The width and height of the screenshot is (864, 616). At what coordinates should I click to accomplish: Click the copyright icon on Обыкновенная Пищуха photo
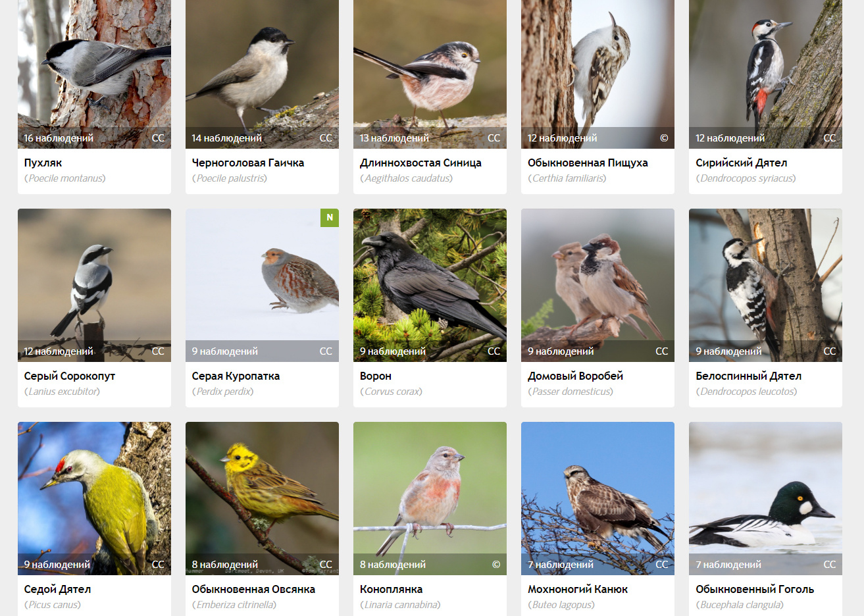pyautogui.click(x=664, y=138)
